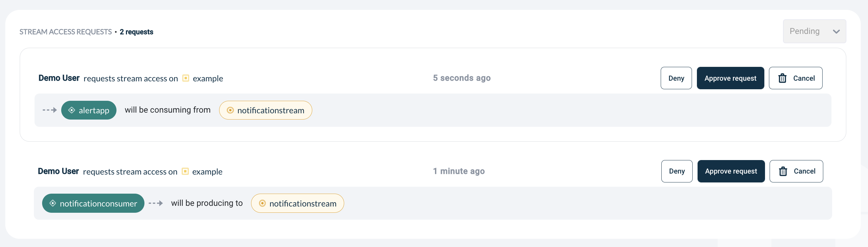Viewport: 868px width, 247px height.
Task: Click stream circle icon in consuming row
Action: click(230, 110)
